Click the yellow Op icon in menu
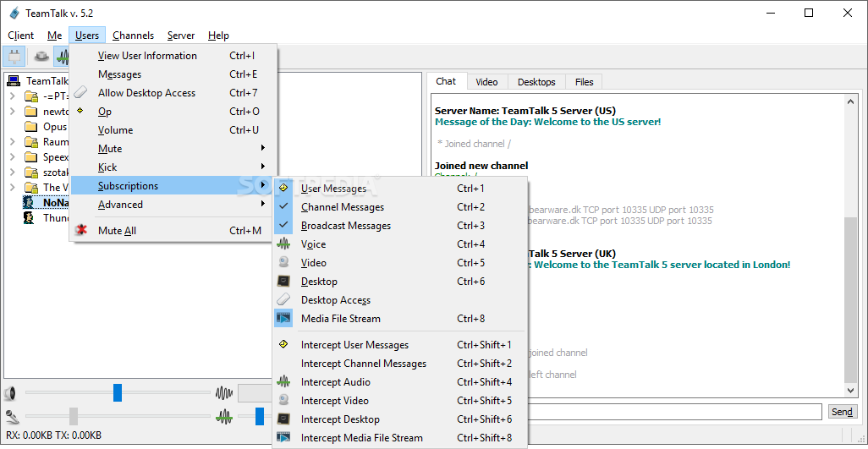This screenshot has height=449, width=868. point(80,111)
